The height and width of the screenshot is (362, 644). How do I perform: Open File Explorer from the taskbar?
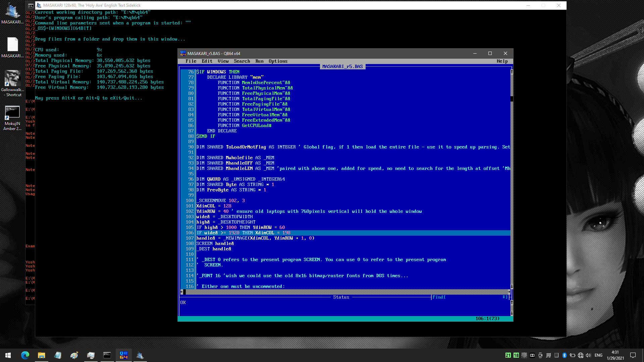[x=41, y=355]
